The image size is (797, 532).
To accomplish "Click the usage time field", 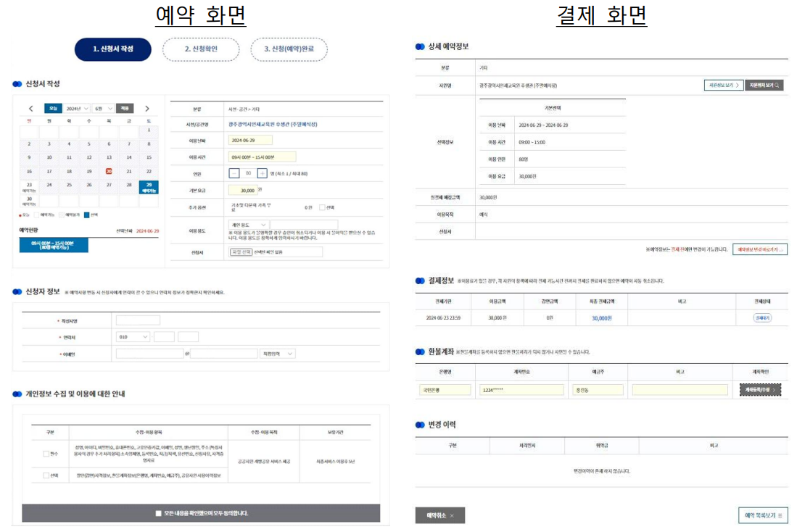I will coord(262,157).
